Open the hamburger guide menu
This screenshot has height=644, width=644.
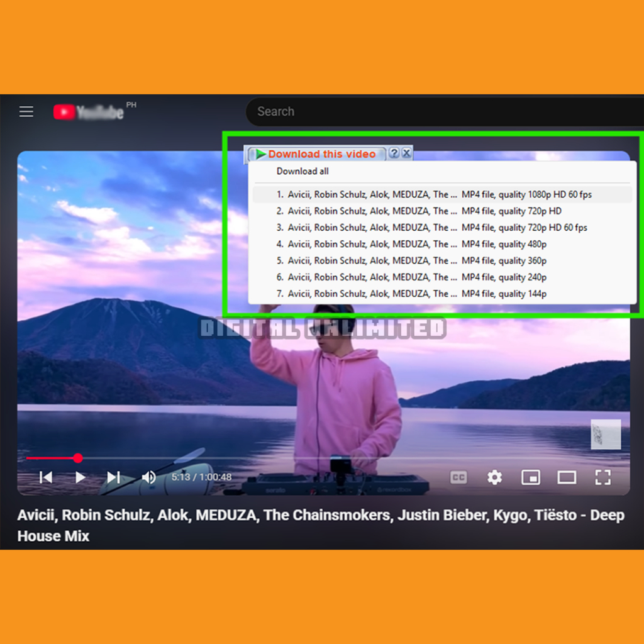tap(26, 112)
